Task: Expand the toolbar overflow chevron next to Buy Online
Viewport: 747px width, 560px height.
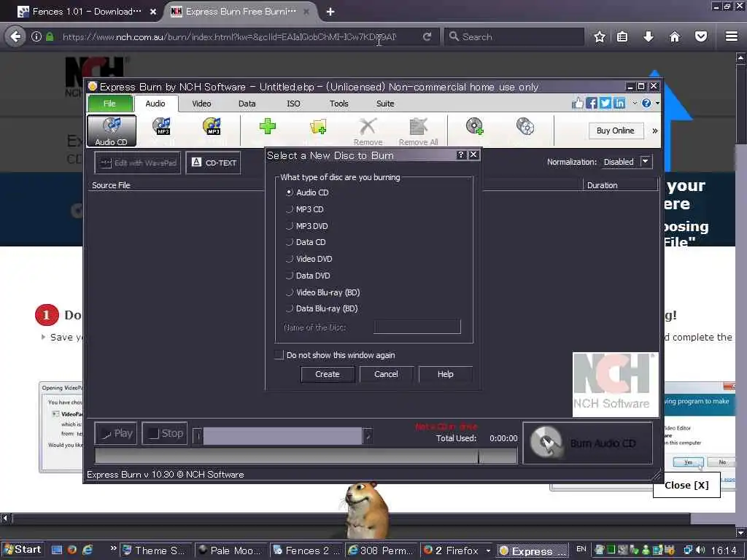Action: coord(654,131)
